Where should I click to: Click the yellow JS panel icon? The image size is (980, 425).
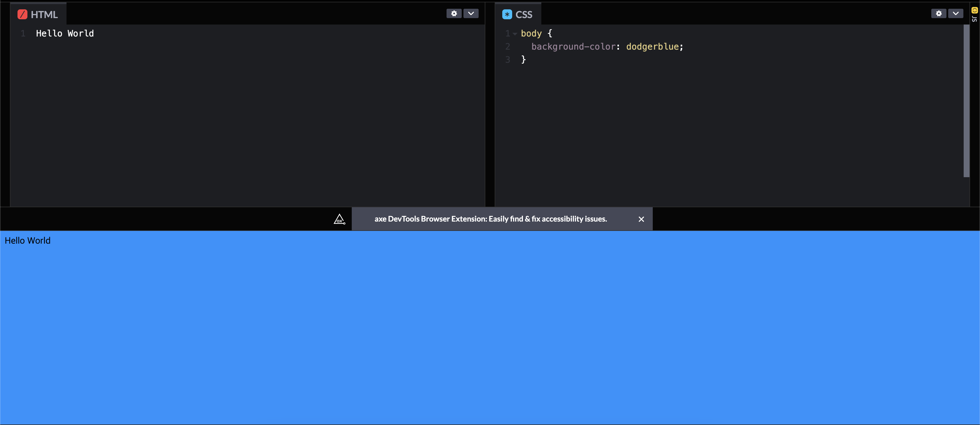pyautogui.click(x=974, y=10)
